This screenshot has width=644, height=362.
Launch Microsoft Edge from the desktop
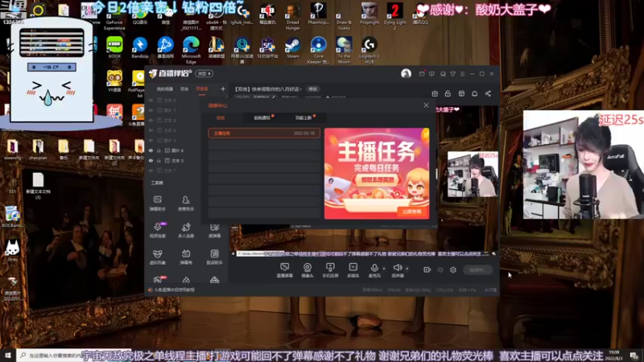point(191,49)
